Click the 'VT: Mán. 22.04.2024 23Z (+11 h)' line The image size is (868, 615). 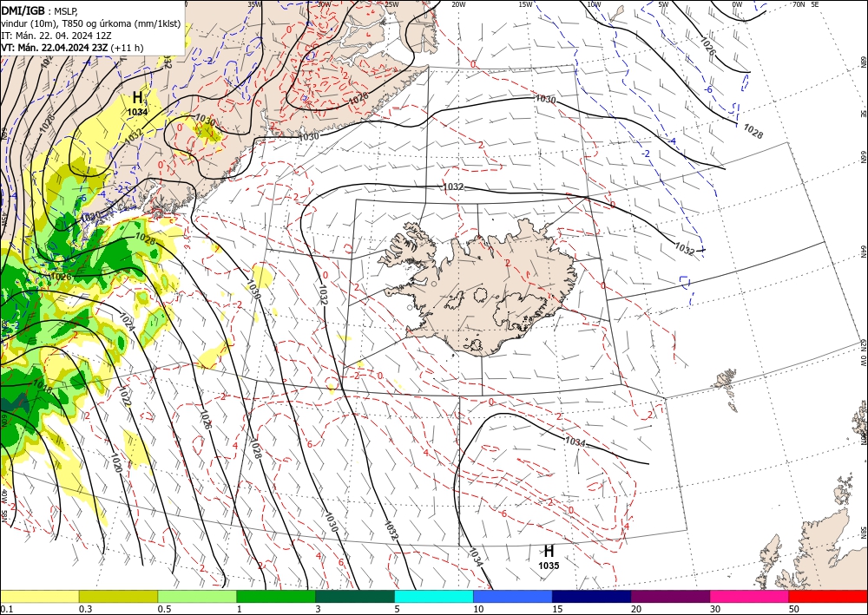(x=72, y=48)
